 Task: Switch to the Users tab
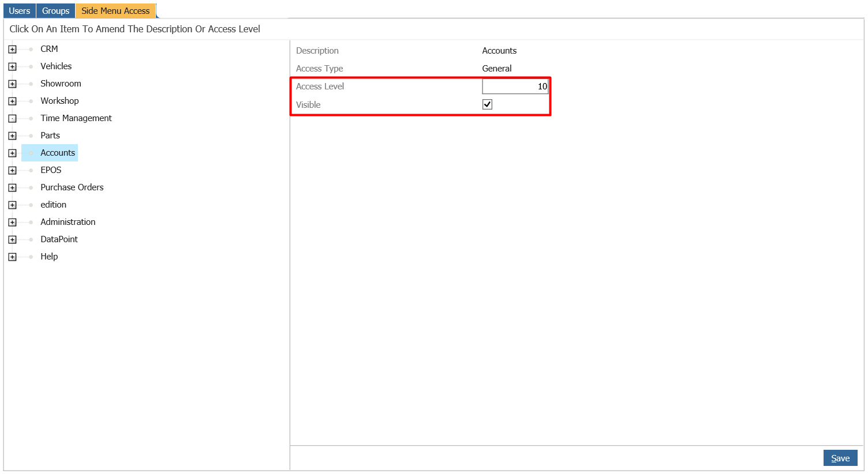19,10
